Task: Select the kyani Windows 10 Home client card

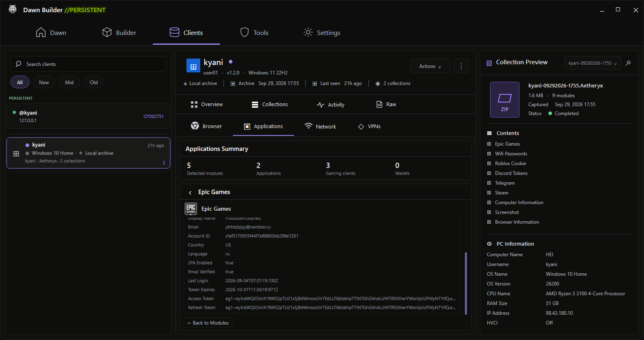Action: tap(88, 153)
